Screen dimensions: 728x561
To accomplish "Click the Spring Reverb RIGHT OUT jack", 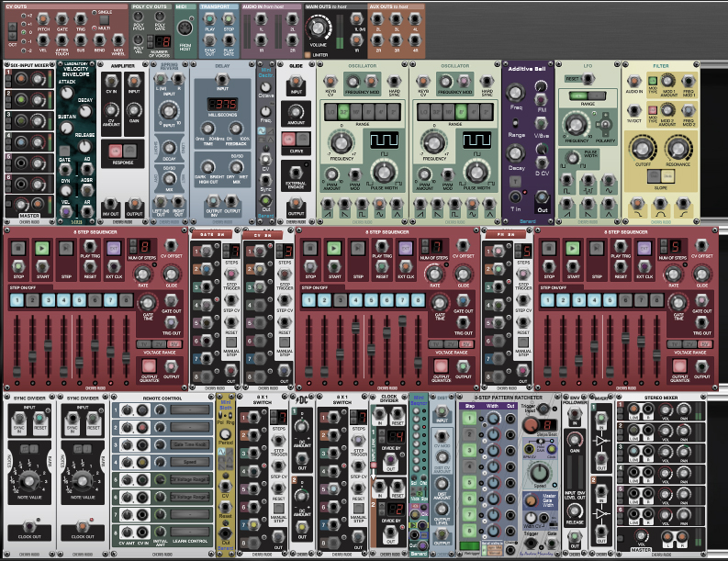I will tap(178, 202).
